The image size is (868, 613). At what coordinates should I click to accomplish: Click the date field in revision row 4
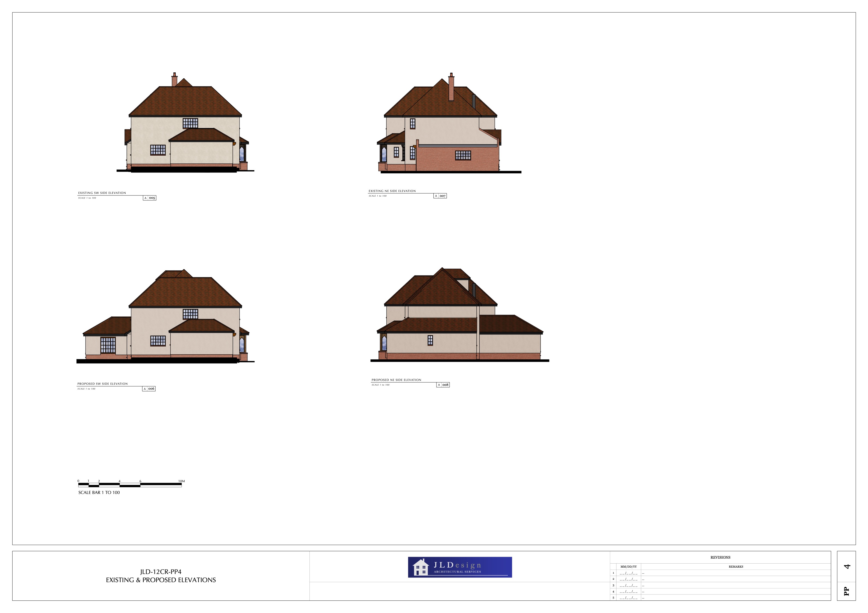[628, 592]
